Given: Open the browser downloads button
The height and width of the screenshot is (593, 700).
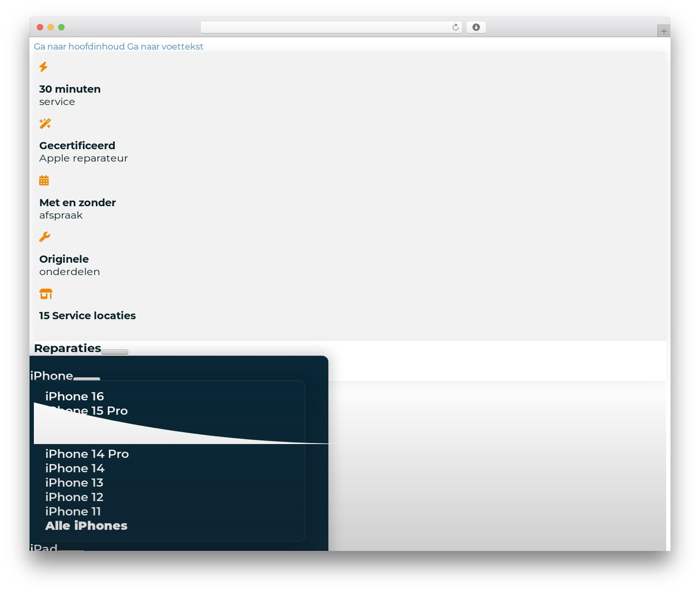Looking at the screenshot, I should pos(476,27).
